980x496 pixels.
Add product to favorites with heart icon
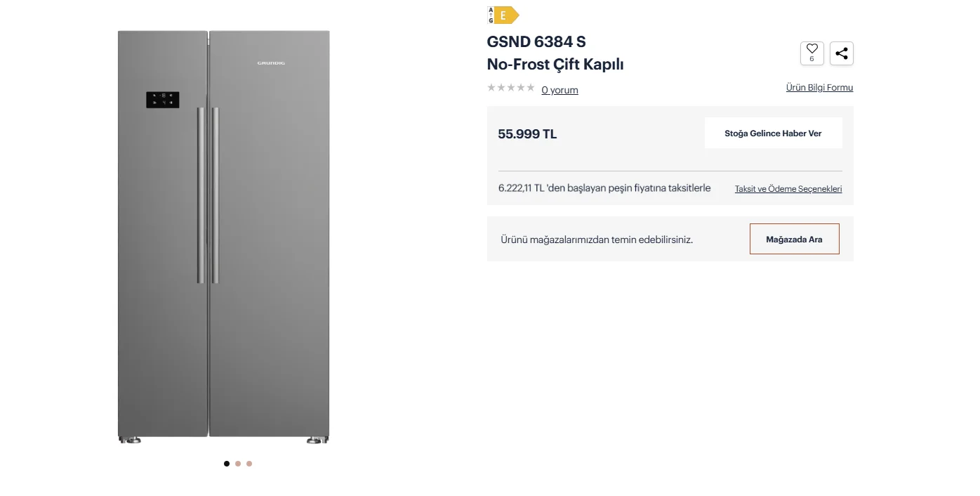812,53
